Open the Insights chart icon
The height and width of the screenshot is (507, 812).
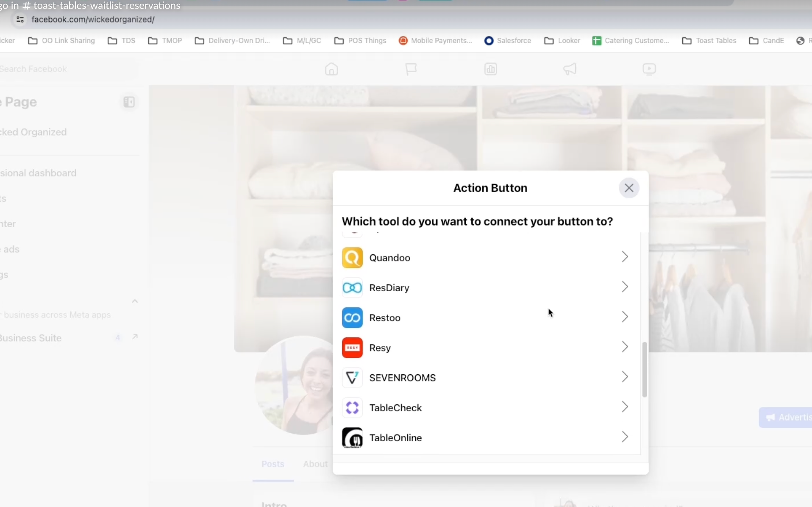point(491,69)
